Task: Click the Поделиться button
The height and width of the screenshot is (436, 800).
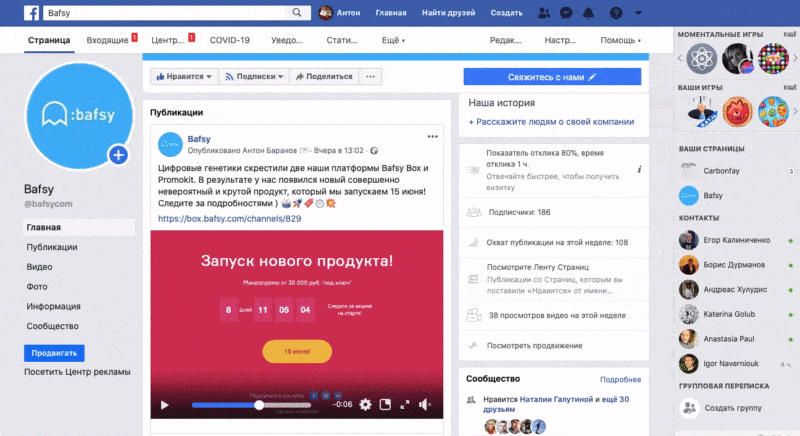Action: click(x=324, y=76)
